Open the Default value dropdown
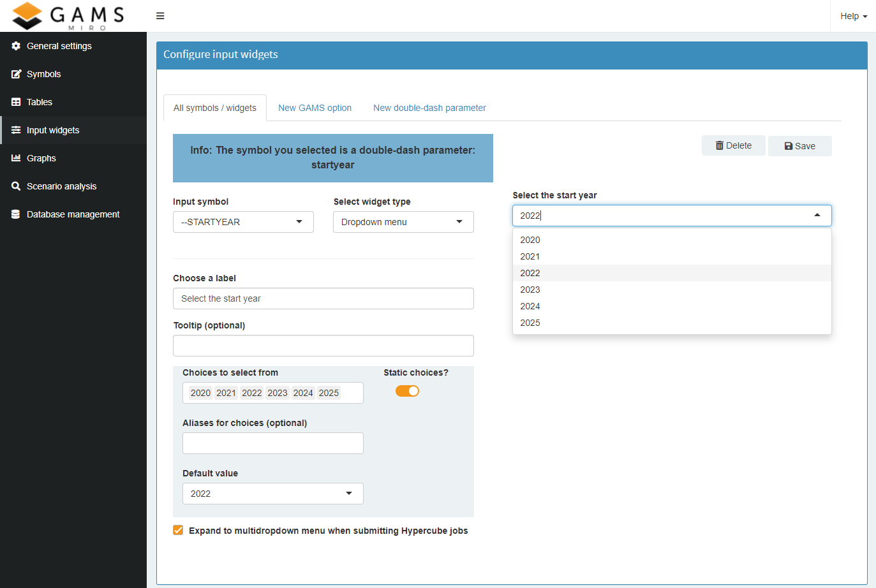This screenshot has height=588, width=876. pos(272,493)
